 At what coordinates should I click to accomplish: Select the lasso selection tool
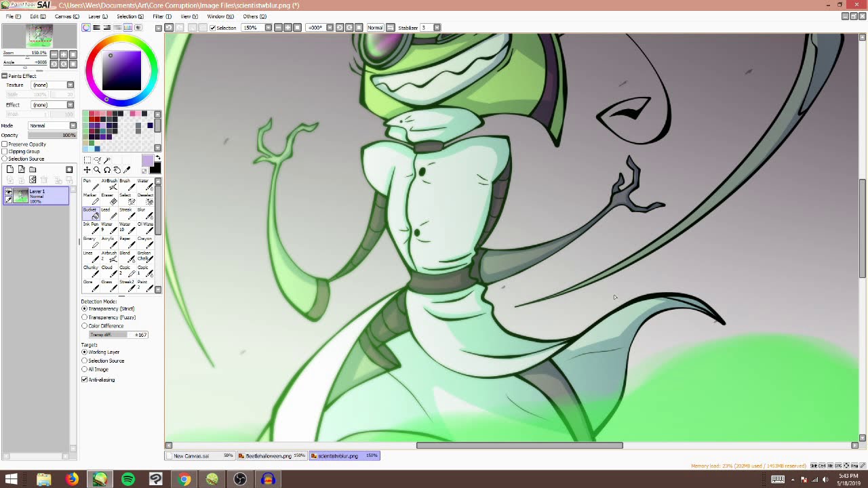[97, 160]
